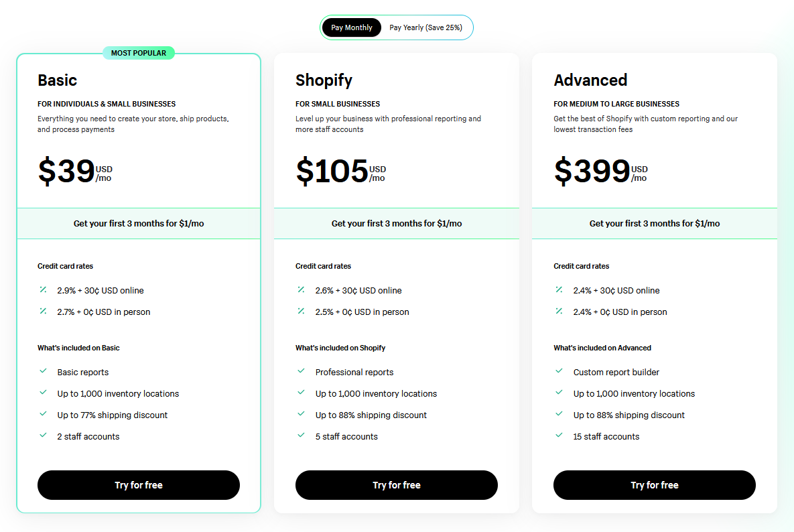The height and width of the screenshot is (532, 794).
Task: Click the percentage icon beside Advanced's 2.4% online rate
Action: click(x=559, y=289)
